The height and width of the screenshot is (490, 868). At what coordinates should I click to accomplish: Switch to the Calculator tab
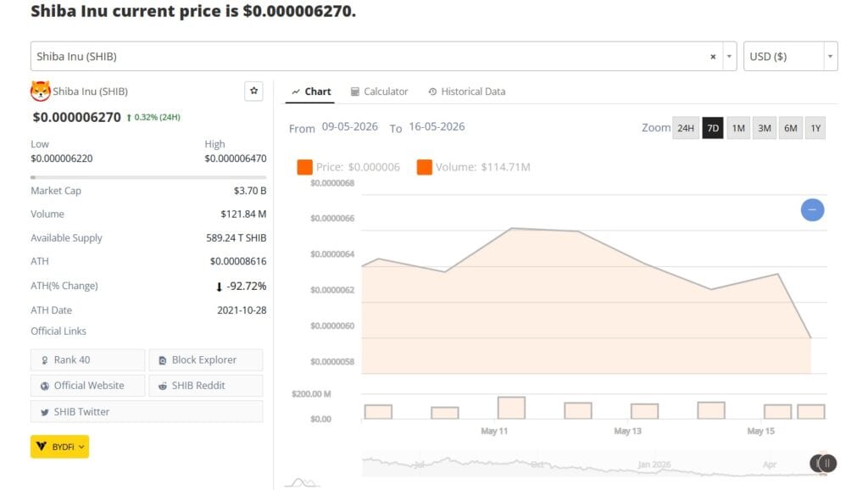(379, 92)
